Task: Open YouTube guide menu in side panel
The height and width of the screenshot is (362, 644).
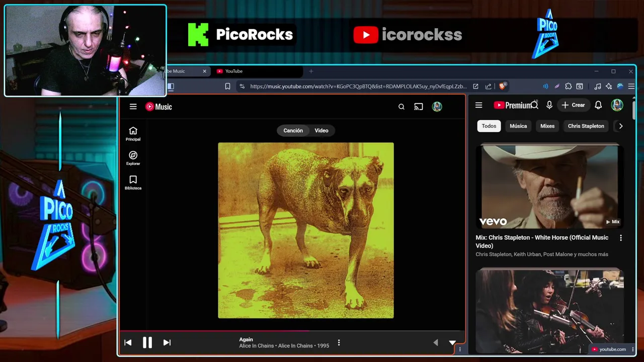Action: (x=479, y=105)
